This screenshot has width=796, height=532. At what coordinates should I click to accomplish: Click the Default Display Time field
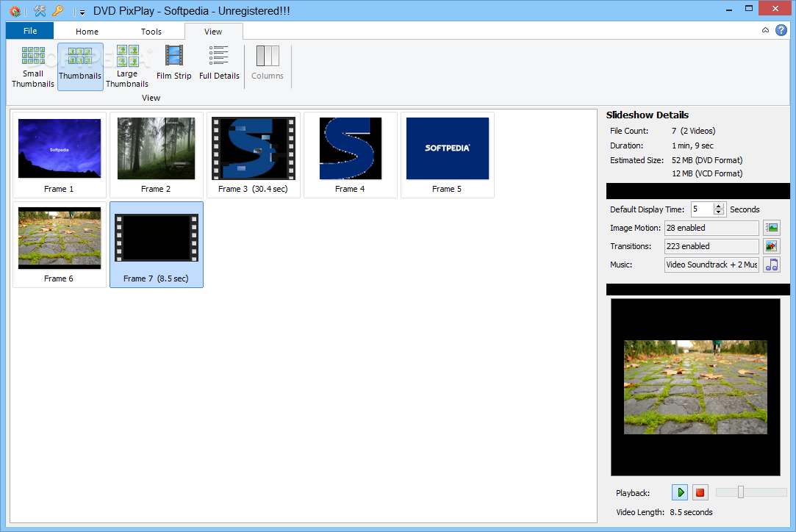click(x=703, y=209)
